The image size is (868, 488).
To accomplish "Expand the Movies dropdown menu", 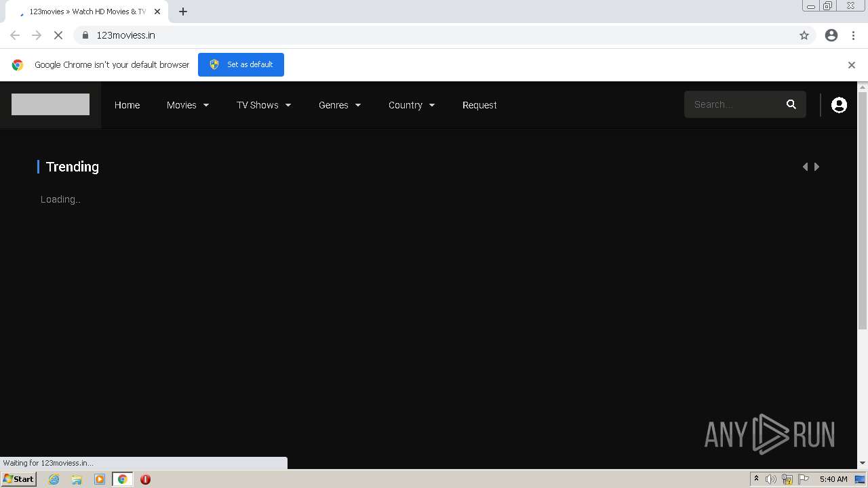I will [188, 105].
